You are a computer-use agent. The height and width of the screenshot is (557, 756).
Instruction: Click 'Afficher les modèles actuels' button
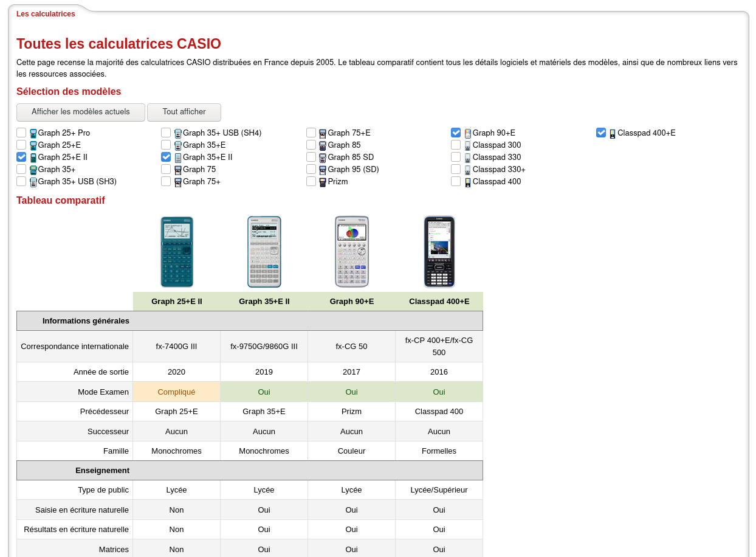[81, 112]
